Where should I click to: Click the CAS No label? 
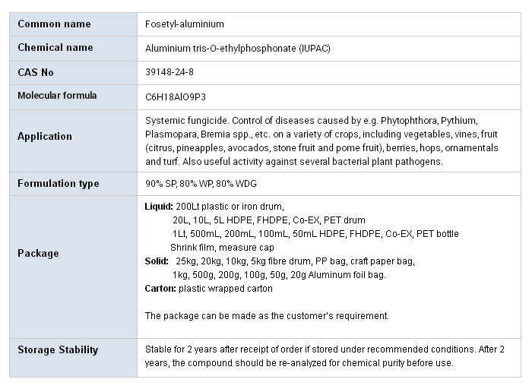tap(36, 73)
